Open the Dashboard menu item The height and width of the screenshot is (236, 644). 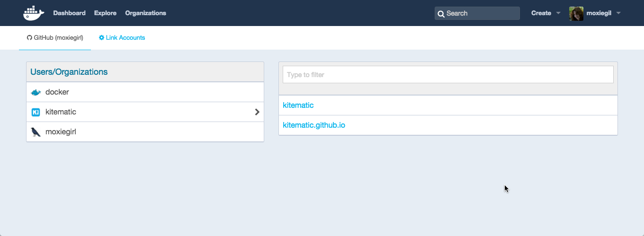point(69,13)
